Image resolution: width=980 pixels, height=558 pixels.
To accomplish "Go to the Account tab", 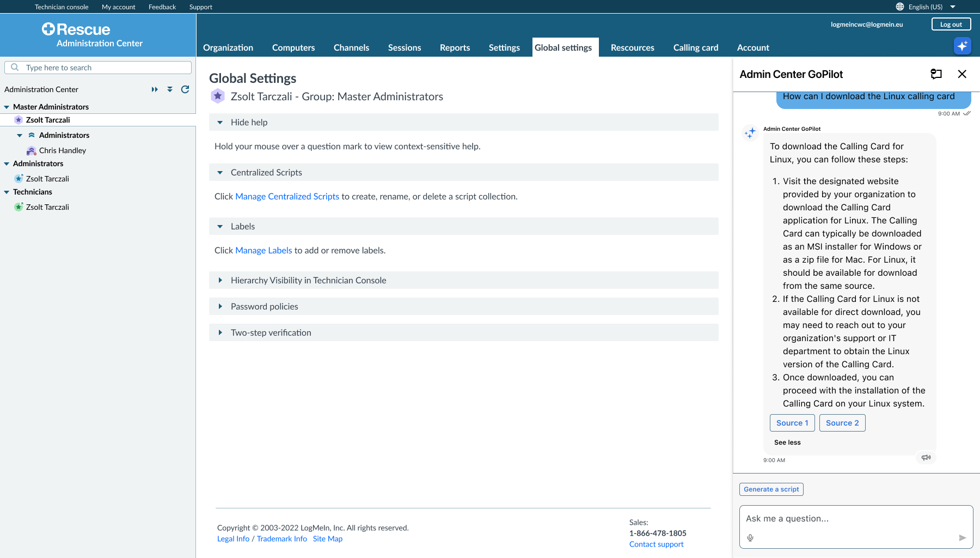I will coord(753,47).
